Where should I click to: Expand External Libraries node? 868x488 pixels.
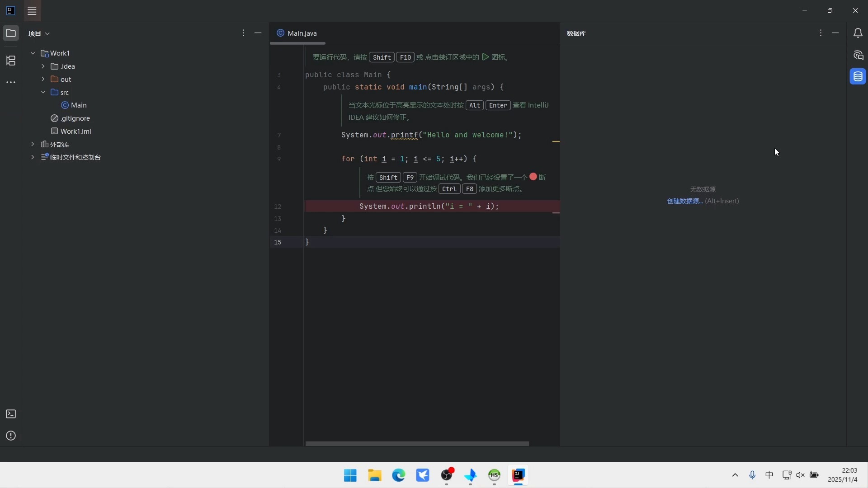33,144
